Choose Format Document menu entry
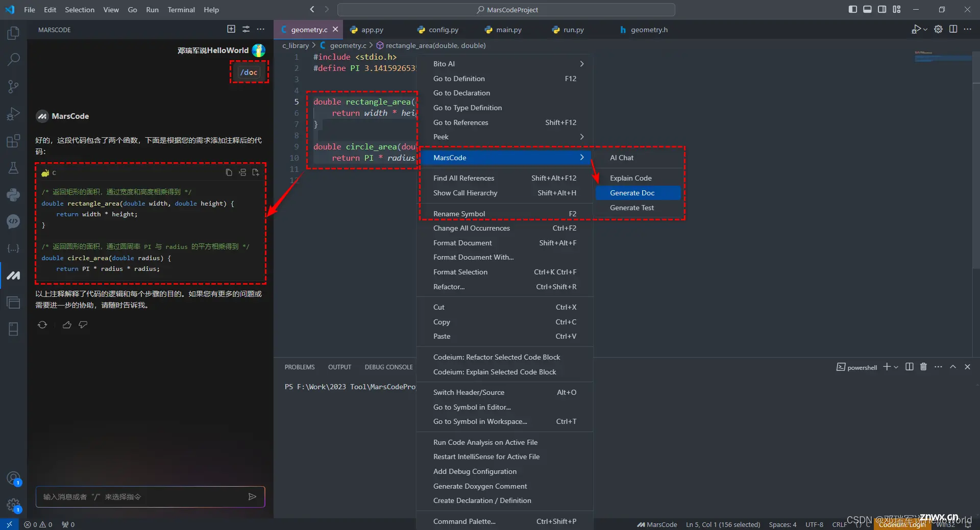Viewport: 980px width, 530px height. (505, 243)
